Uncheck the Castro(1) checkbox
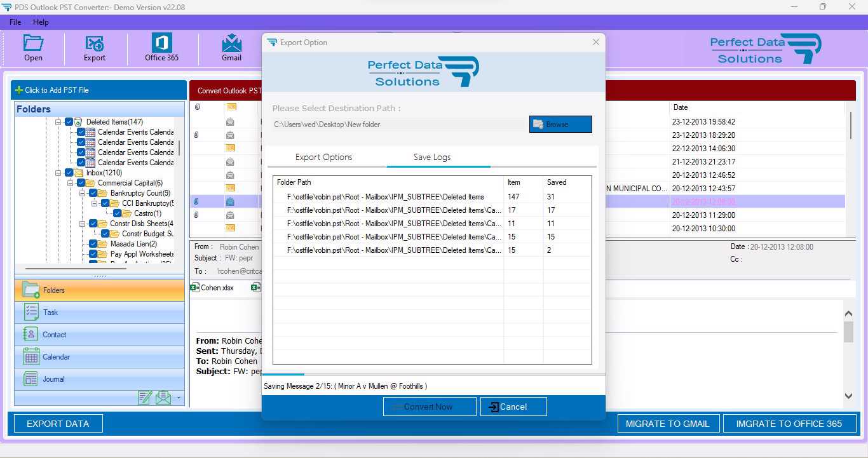 pos(118,213)
